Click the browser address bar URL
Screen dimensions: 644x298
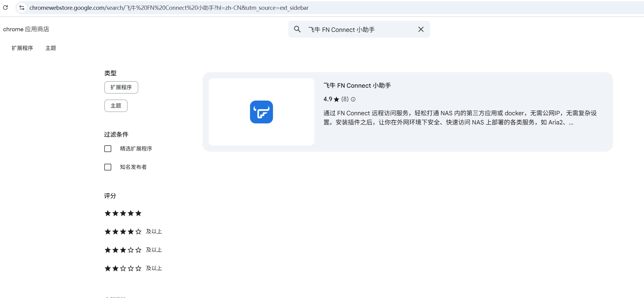169,8
